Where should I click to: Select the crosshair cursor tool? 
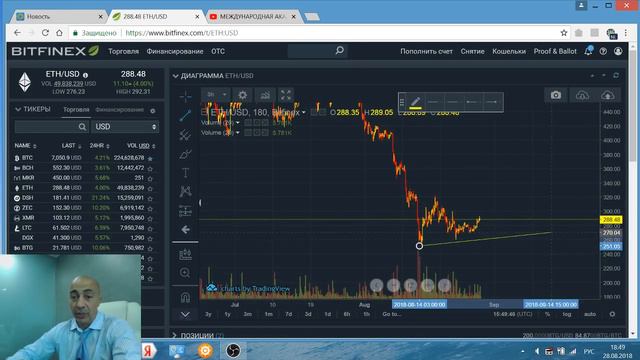pos(185,96)
